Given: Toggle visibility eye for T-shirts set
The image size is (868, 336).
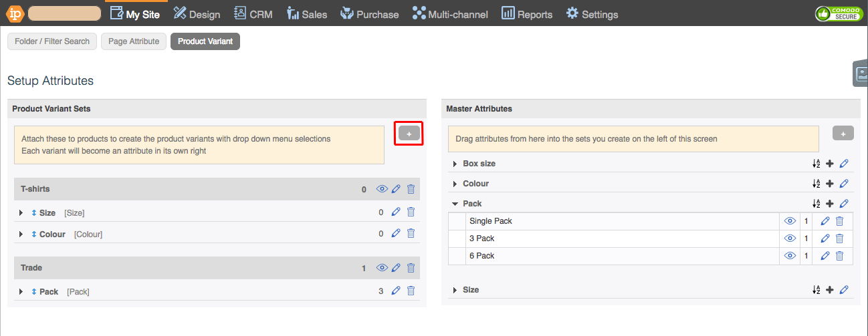Looking at the screenshot, I should point(382,189).
